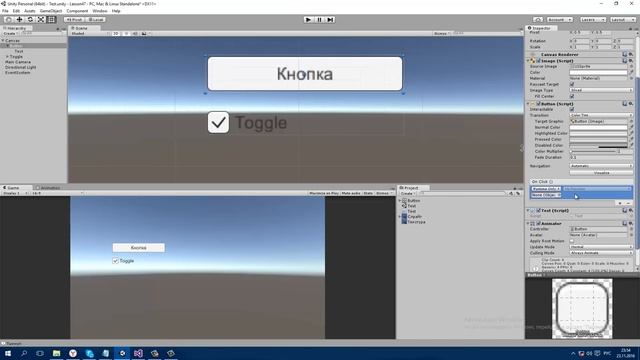Toggle Pivot handle position button
This screenshot has height=360, width=640.
tap(74, 20)
